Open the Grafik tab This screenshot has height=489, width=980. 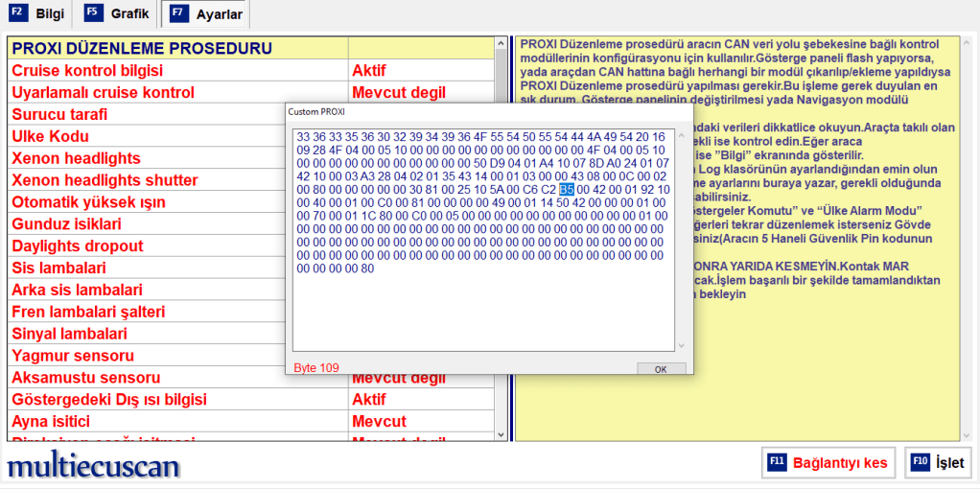[x=128, y=14]
